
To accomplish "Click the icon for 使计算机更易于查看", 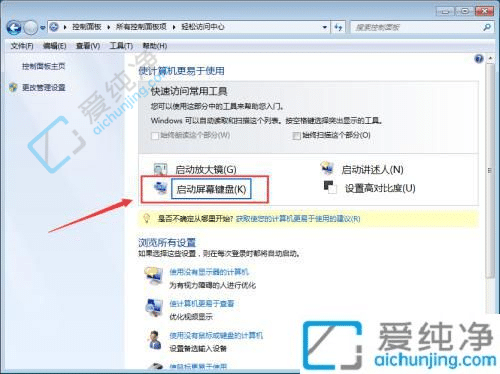I will coord(153,306).
